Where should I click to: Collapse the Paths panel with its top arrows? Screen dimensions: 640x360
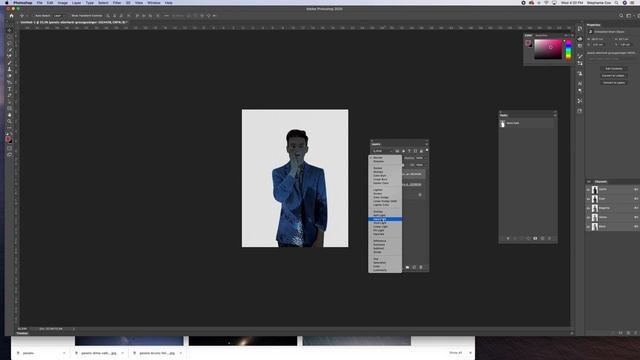555,111
